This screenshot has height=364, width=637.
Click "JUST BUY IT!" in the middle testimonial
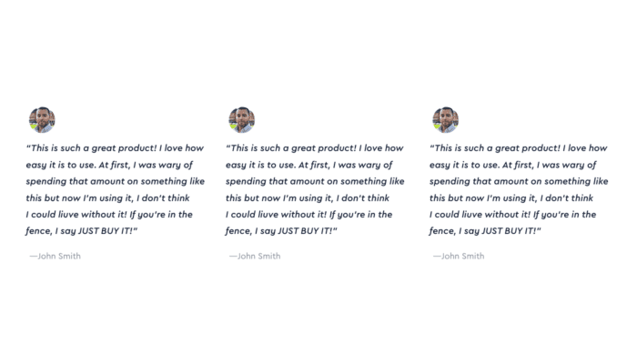[x=305, y=231]
